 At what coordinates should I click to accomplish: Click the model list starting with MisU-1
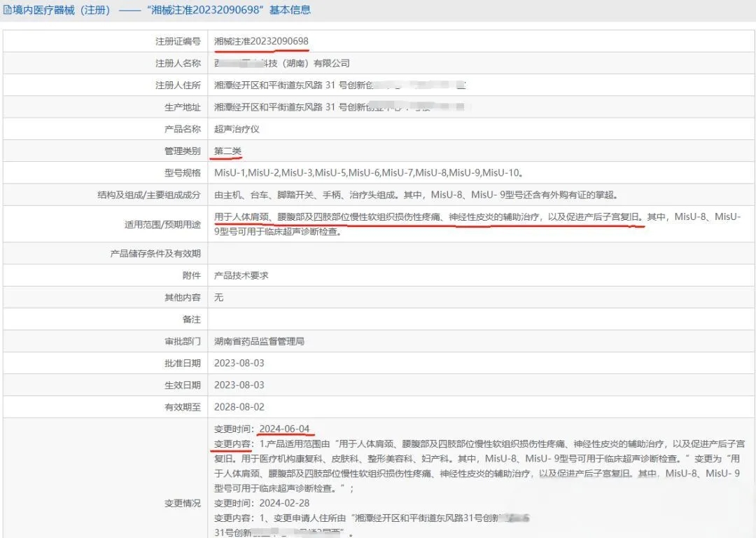click(x=369, y=173)
